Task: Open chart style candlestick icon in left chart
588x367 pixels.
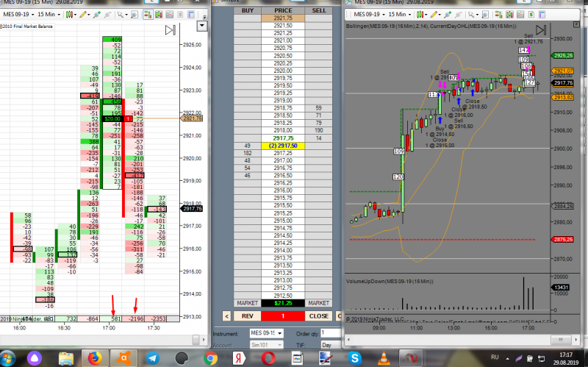Action: tap(69, 14)
